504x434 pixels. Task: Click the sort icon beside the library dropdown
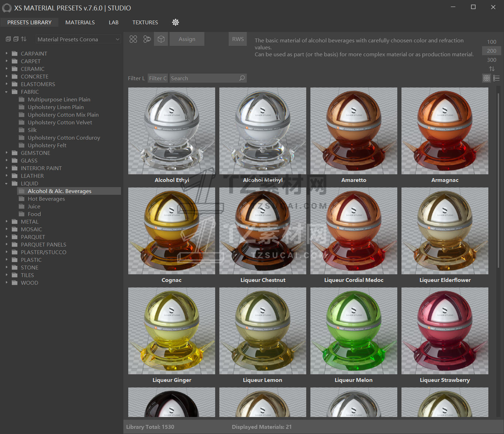[x=24, y=39]
